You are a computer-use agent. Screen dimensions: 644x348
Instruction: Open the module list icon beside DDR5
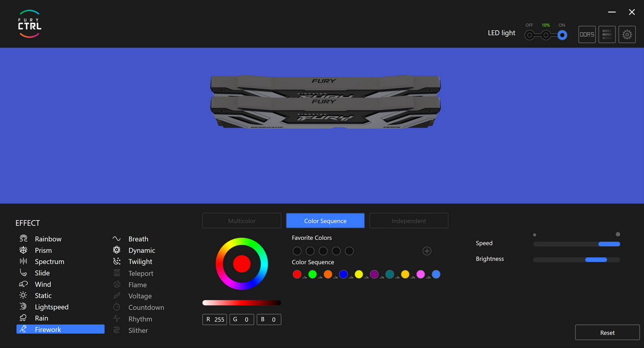pyautogui.click(x=607, y=34)
